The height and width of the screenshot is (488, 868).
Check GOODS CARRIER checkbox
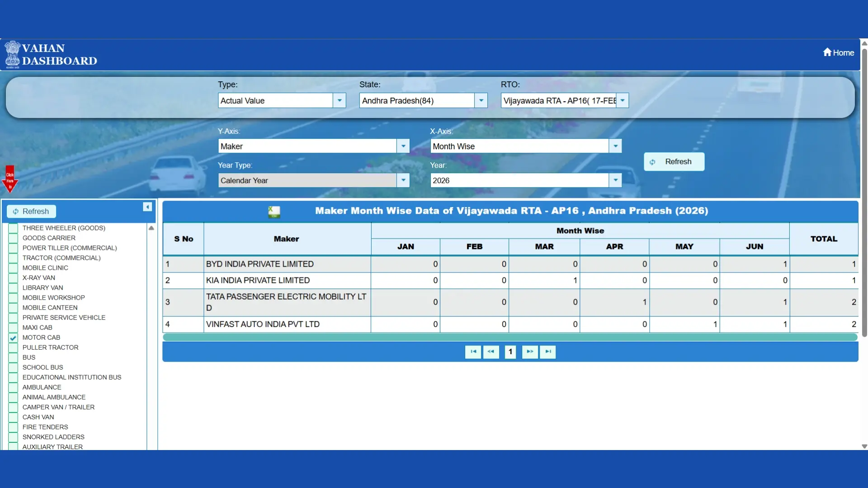click(x=13, y=238)
